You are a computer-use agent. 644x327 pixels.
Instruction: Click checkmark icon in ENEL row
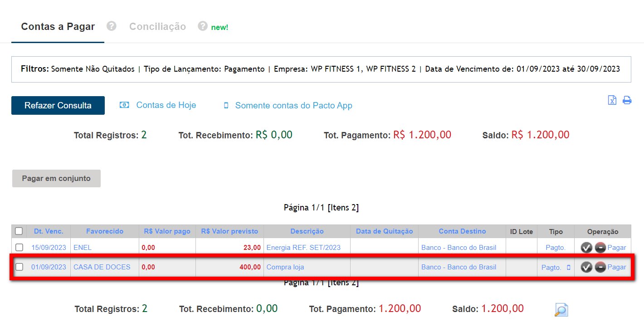coord(586,248)
